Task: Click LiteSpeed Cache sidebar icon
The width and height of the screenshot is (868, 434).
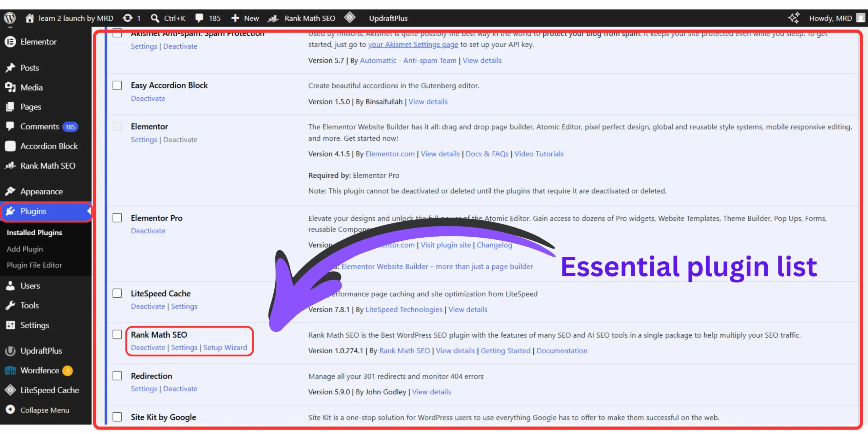Action: pos(10,390)
